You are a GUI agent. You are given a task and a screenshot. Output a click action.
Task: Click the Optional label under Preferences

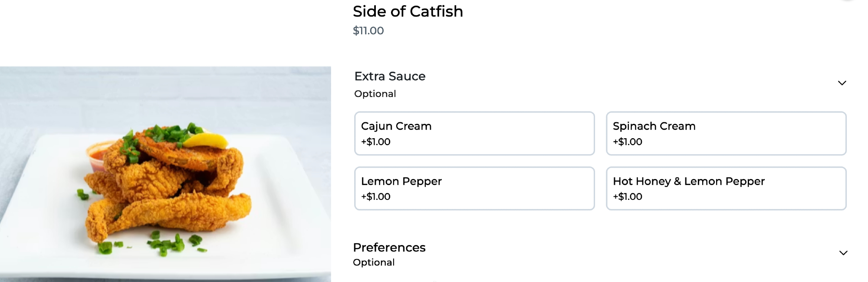pos(374,262)
